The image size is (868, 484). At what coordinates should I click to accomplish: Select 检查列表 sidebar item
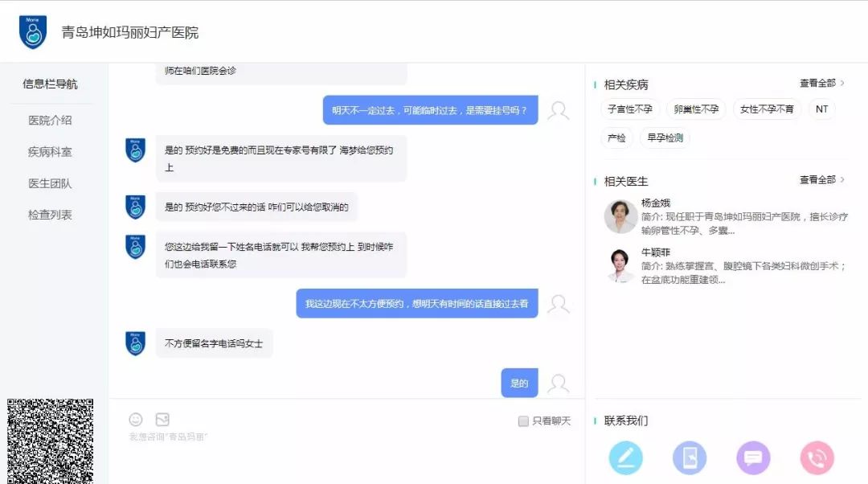(x=50, y=215)
